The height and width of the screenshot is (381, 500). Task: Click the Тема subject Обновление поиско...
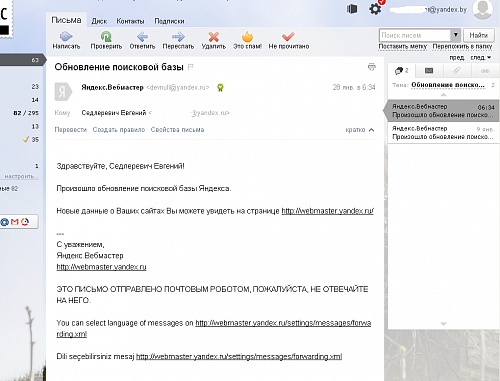tap(448, 85)
